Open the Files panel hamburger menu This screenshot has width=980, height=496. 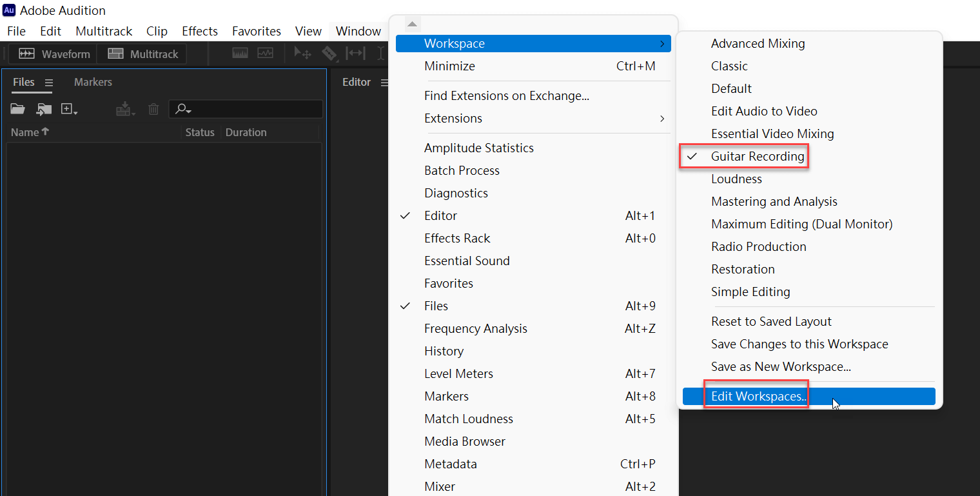(x=49, y=83)
